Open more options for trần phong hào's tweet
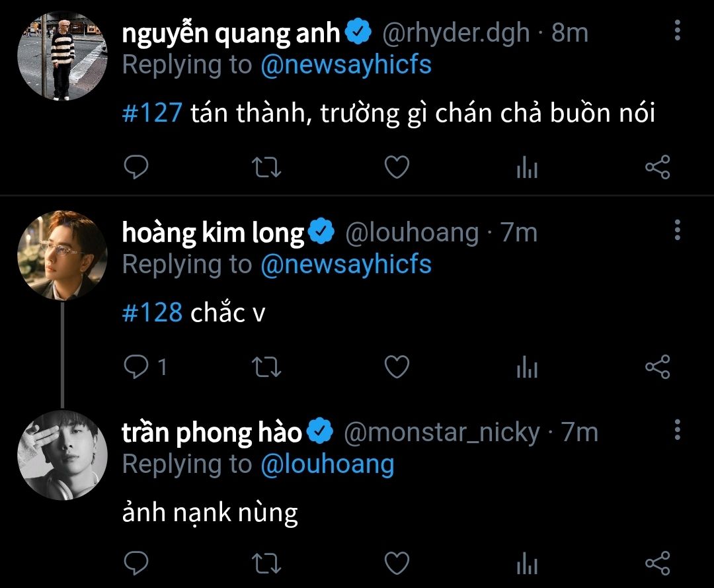 coord(678,429)
